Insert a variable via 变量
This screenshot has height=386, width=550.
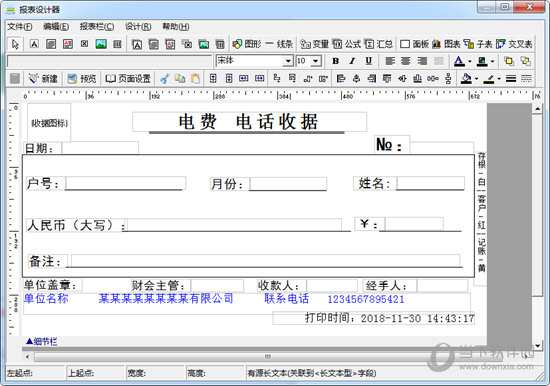point(315,44)
